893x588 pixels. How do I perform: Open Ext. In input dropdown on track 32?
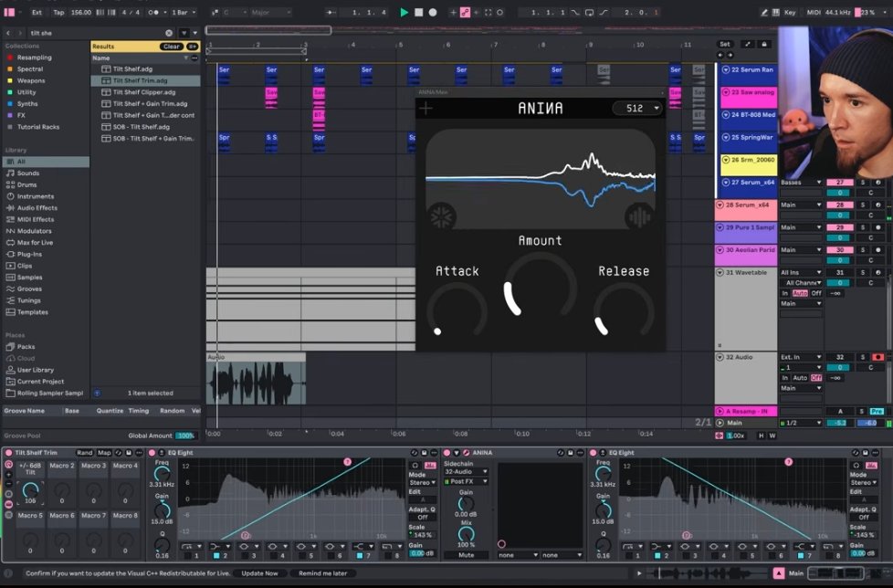pyautogui.click(x=801, y=358)
